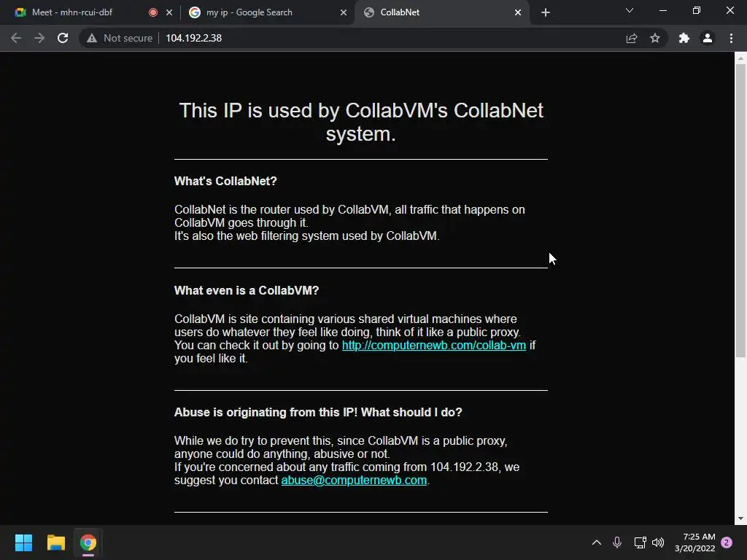Image resolution: width=747 pixels, height=560 pixels.
Task: Minimize the Chrome window
Action: (662, 10)
